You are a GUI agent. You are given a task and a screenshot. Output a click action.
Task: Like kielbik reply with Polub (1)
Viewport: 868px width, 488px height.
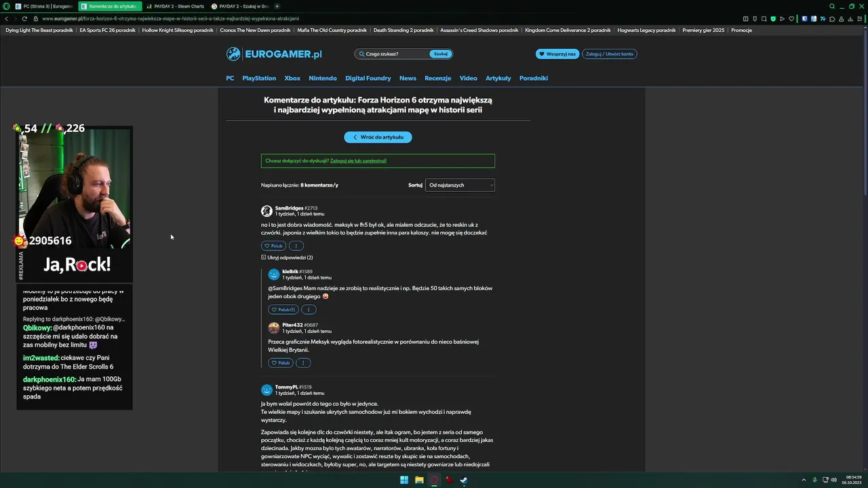[283, 309]
